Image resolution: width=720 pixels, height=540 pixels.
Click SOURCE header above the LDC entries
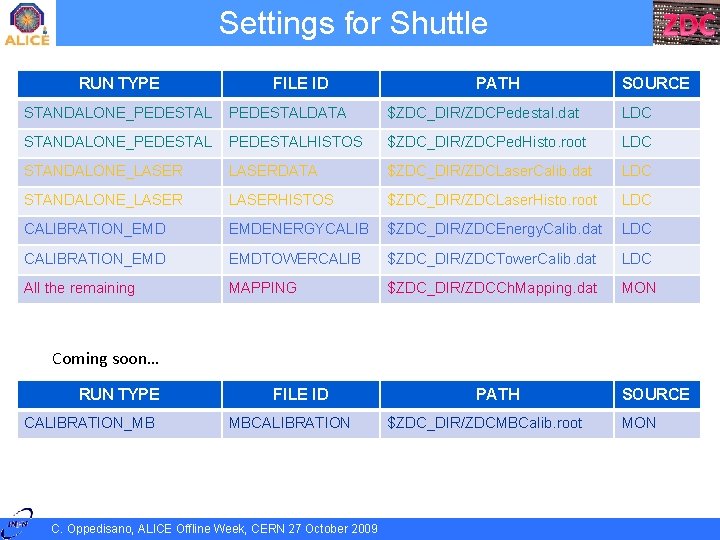(x=657, y=84)
